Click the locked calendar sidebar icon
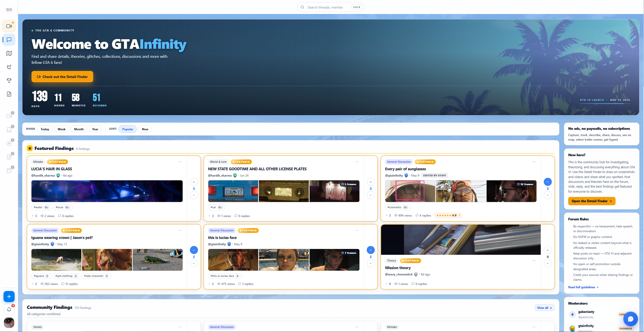 coord(9,170)
